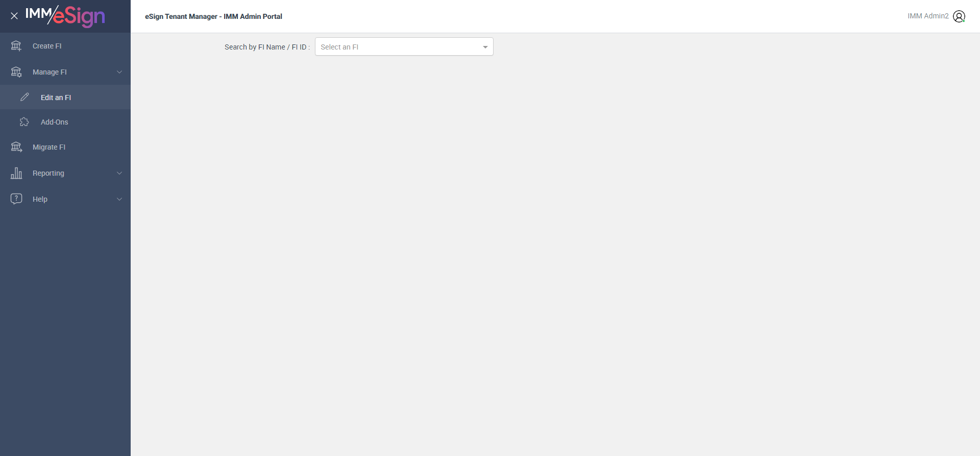Open the Select an FI dropdown arrow
This screenshot has width=980, height=456.
[x=485, y=47]
